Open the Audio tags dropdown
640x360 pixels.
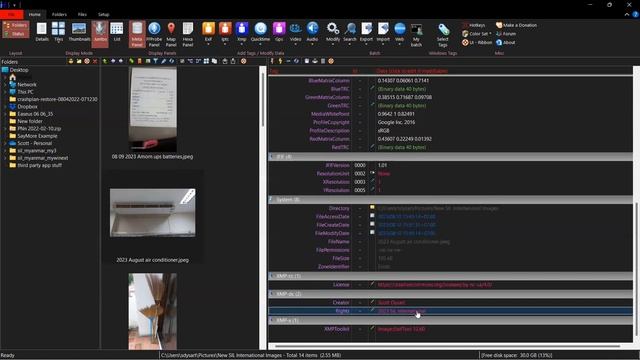tap(312, 33)
